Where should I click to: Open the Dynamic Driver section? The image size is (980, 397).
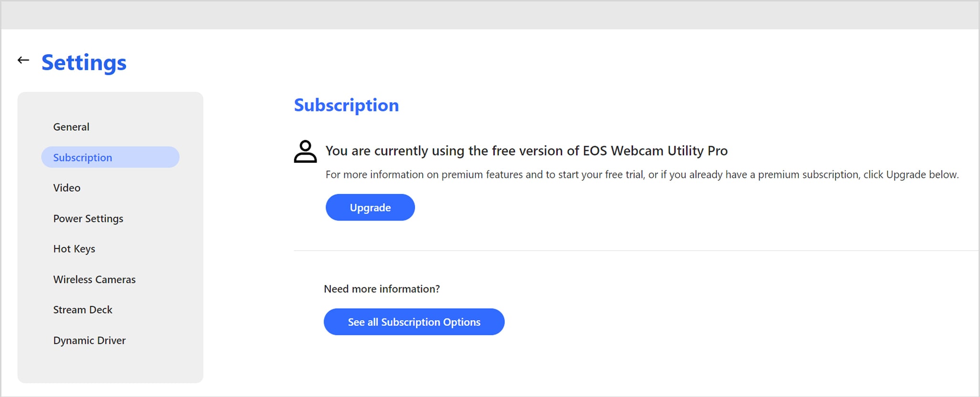pos(90,340)
